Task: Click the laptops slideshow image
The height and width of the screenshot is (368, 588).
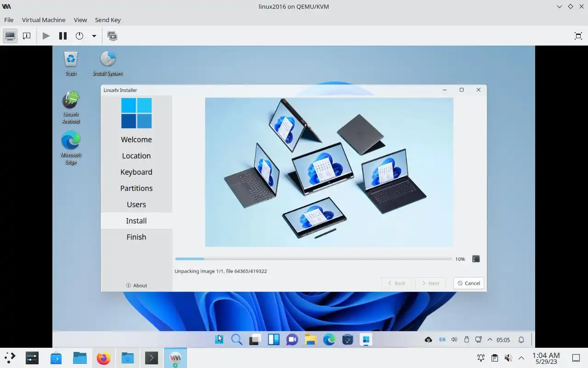Action: 329,172
